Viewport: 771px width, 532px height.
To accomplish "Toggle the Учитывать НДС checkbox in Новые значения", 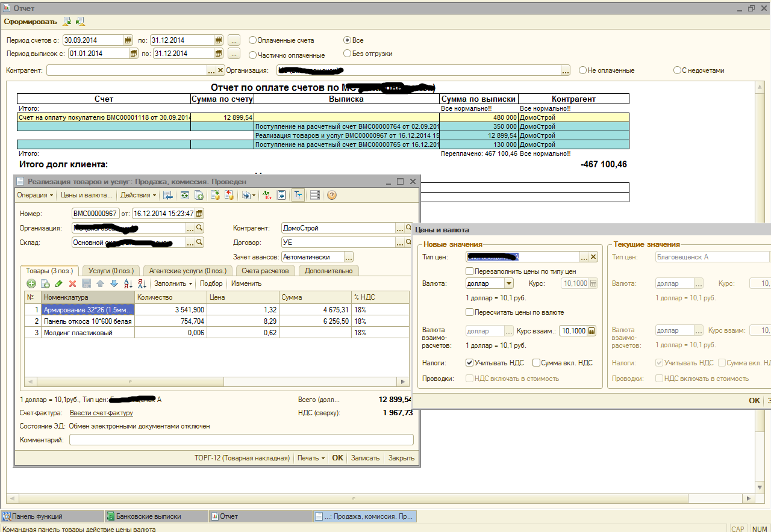I will [x=470, y=363].
